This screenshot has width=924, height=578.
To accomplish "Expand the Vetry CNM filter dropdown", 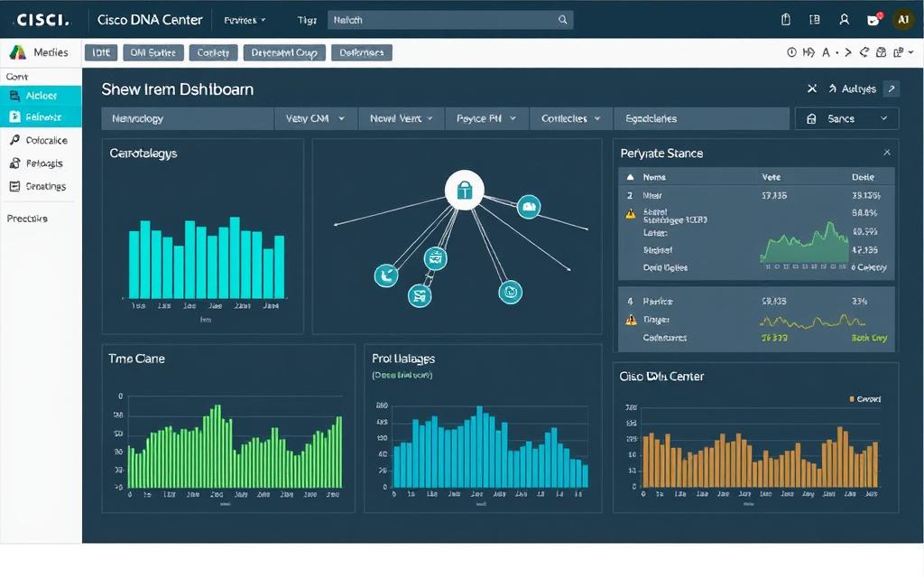I will point(315,118).
